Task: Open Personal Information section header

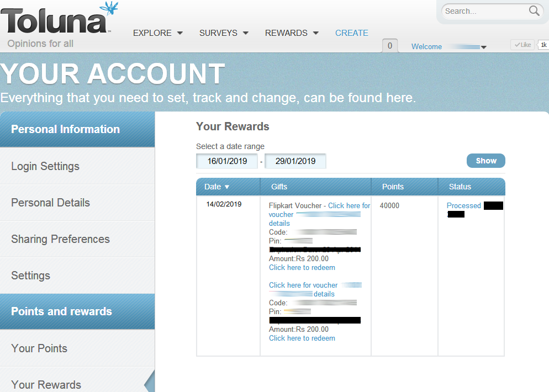Action: click(x=77, y=129)
